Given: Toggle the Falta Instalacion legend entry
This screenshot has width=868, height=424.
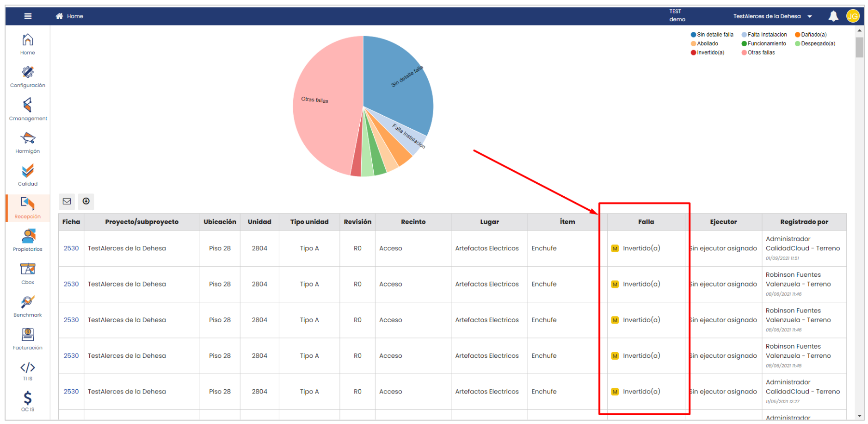Looking at the screenshot, I should tap(764, 35).
